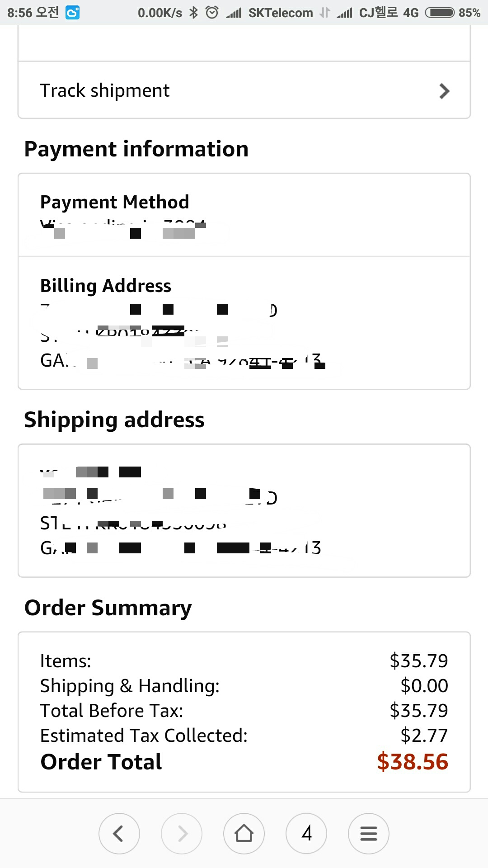Tap the Items price $35.79
488x868 pixels.
pos(418,661)
